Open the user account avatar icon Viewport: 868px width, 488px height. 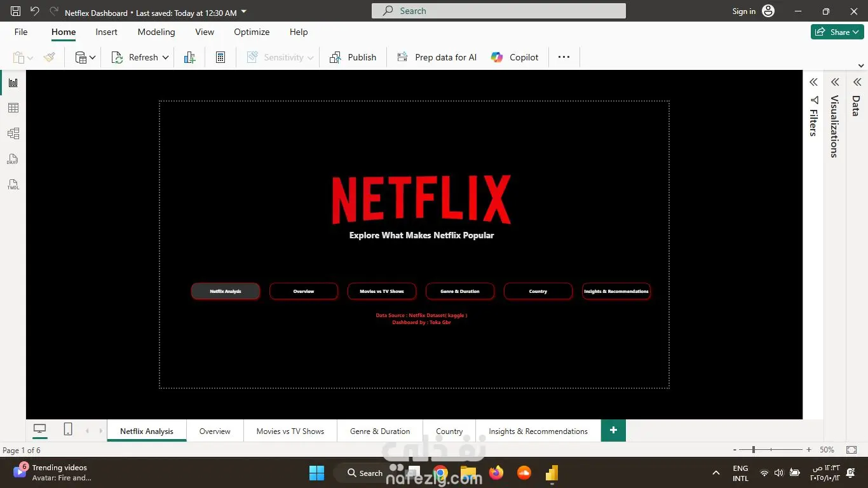pyautogui.click(x=768, y=11)
